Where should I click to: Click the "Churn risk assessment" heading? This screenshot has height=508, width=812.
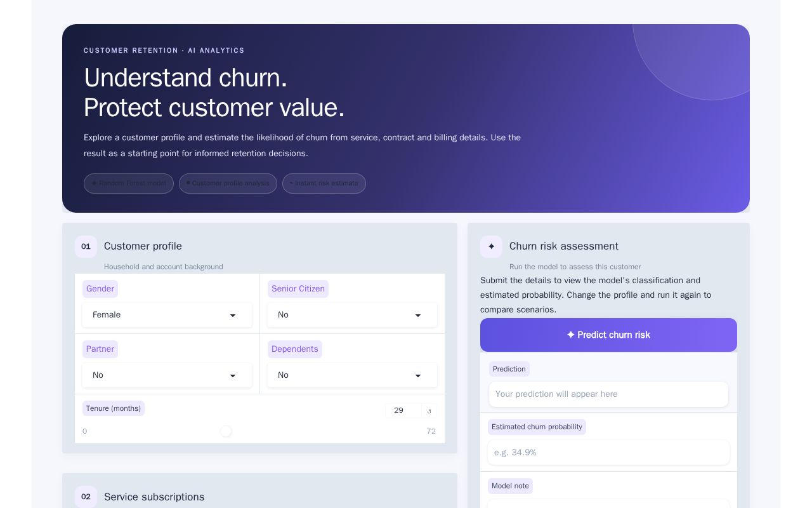pos(564,246)
